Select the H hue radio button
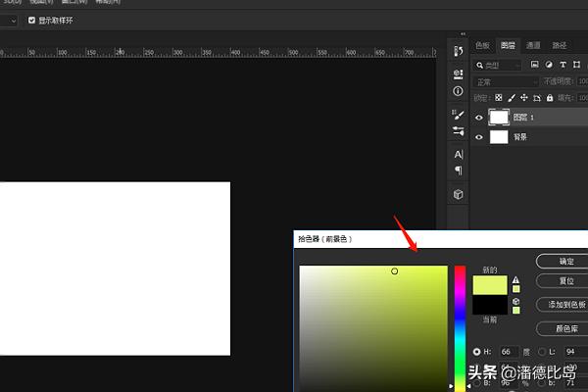Image resolution: width=588 pixels, height=392 pixels. point(477,350)
